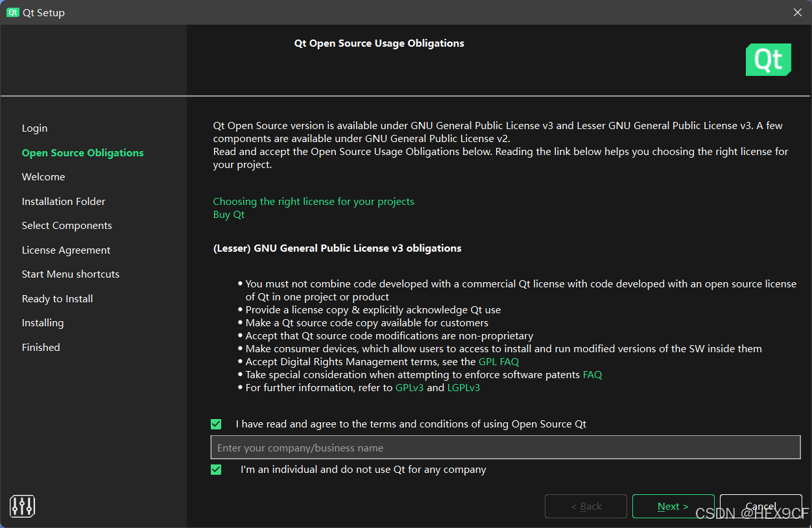Open the GPL FAQ link
812x528 pixels.
pyautogui.click(x=499, y=362)
